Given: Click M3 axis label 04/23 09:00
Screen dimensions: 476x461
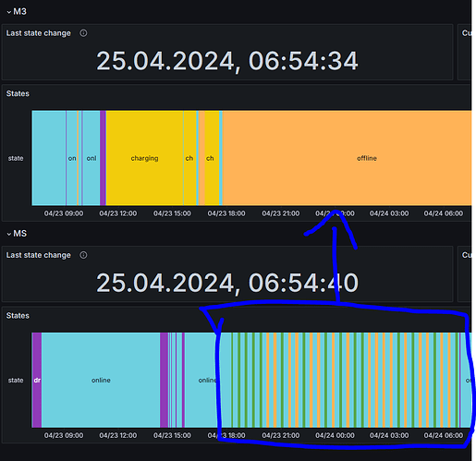Looking at the screenshot, I should [64, 213].
